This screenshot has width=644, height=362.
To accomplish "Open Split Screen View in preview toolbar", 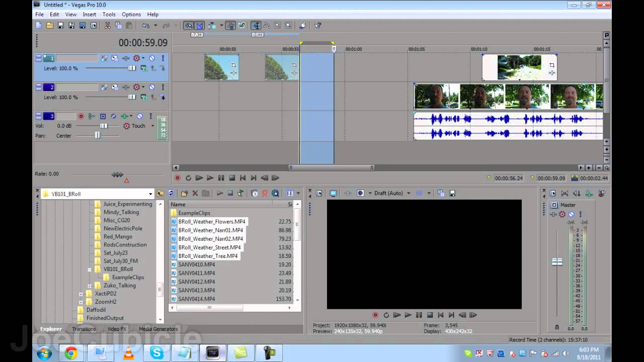I will click(360, 193).
